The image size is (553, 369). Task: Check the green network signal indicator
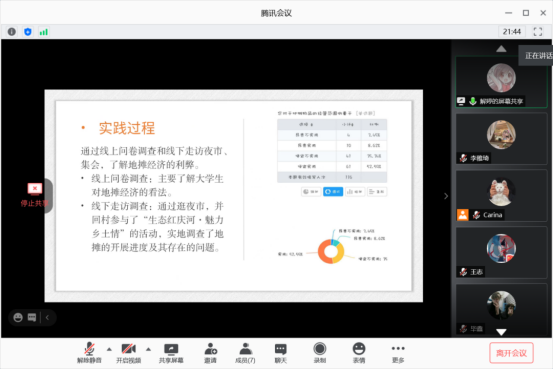click(44, 32)
